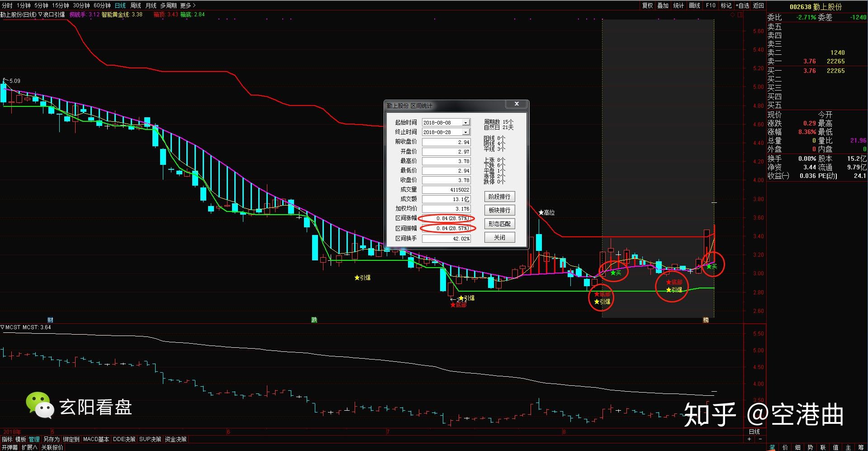
Task: Select the 势 tab in quote panel
Action: pos(810,447)
